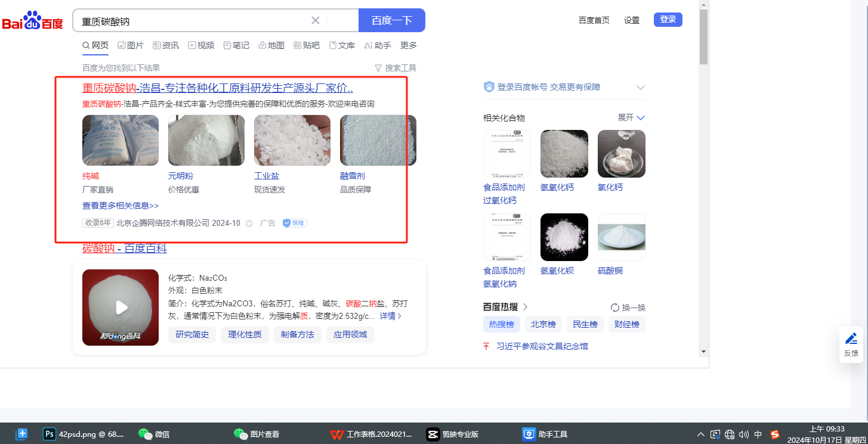Show hidden tray icons with the caret

point(701,434)
